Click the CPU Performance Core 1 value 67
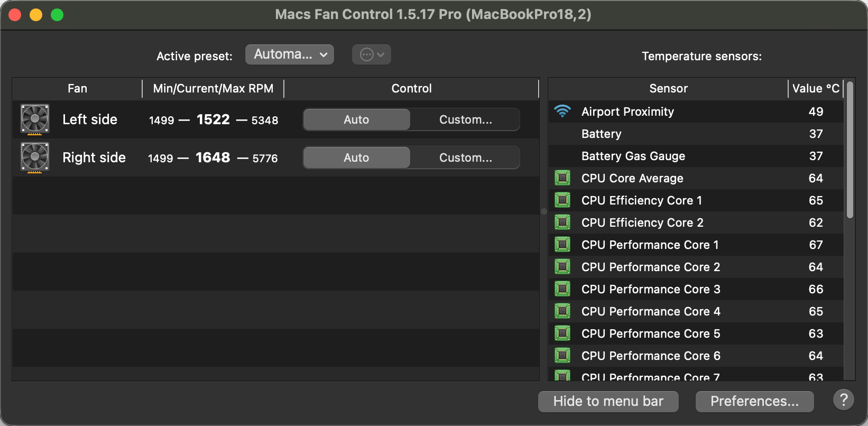This screenshot has width=868, height=426. [x=816, y=245]
